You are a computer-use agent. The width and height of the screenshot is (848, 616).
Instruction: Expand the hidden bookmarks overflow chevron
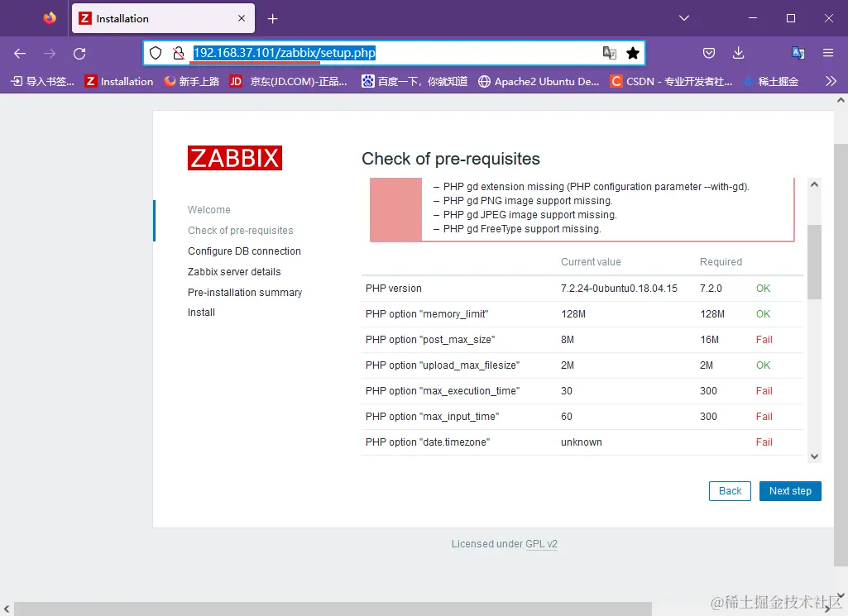tap(831, 82)
